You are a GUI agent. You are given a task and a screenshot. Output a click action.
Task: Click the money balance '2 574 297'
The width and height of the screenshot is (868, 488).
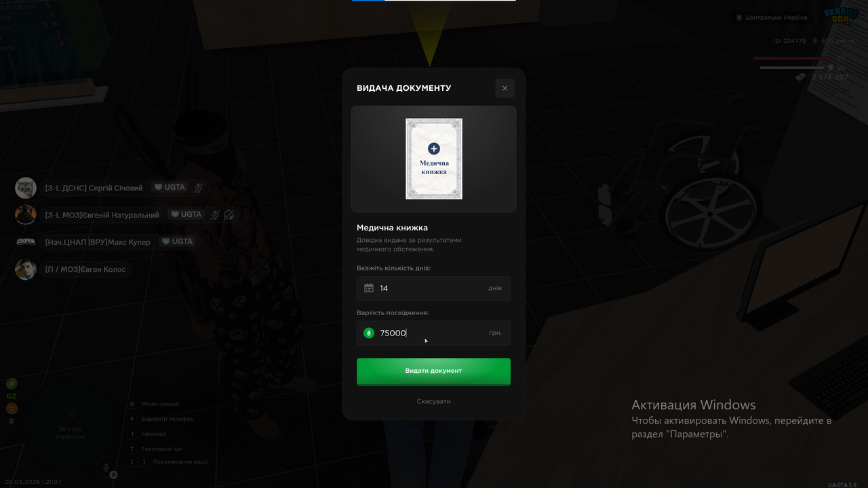point(830,77)
